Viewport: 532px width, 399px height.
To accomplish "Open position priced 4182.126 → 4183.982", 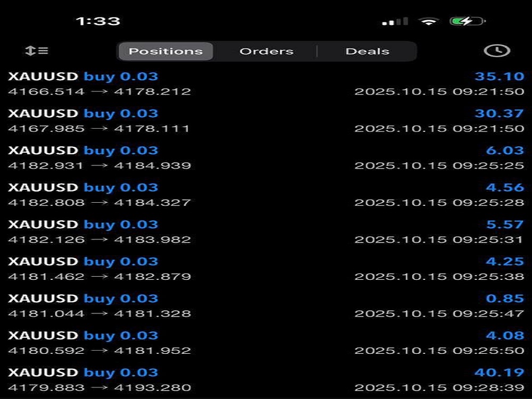I will [100, 239].
